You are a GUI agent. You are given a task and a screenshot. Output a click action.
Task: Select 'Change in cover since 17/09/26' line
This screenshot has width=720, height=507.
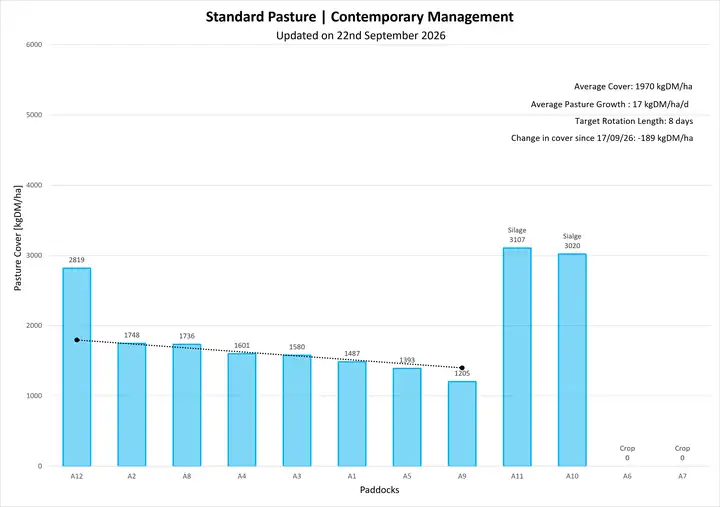pos(602,138)
